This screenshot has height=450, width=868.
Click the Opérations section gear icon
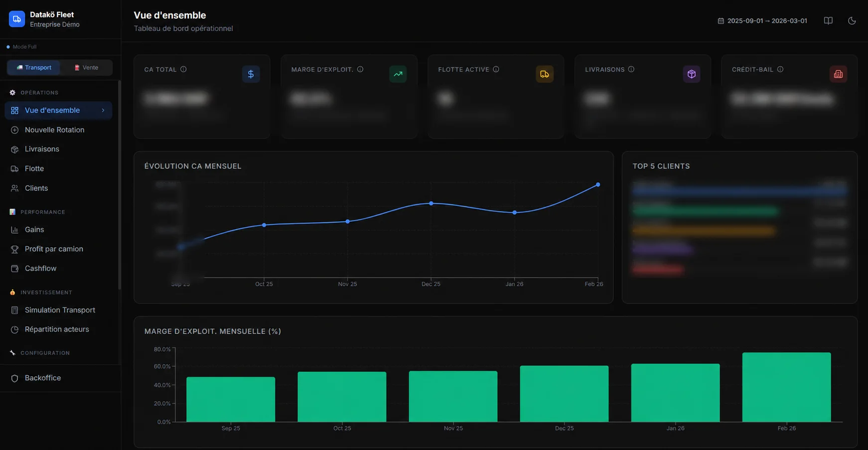coord(12,93)
